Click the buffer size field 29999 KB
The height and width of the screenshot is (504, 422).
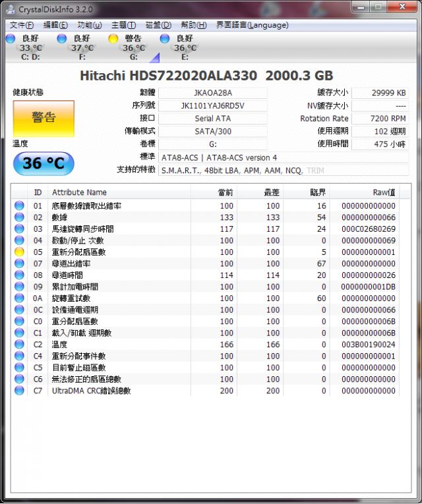tap(380, 93)
